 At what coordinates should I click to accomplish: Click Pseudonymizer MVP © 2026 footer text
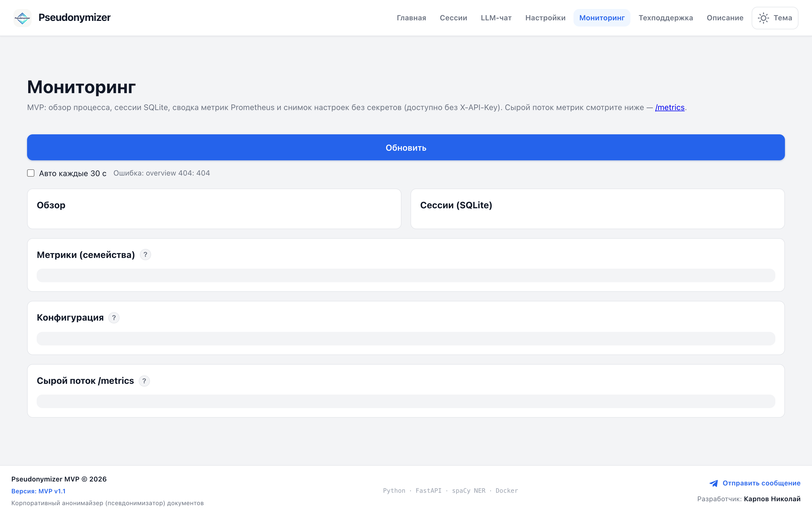coord(59,479)
